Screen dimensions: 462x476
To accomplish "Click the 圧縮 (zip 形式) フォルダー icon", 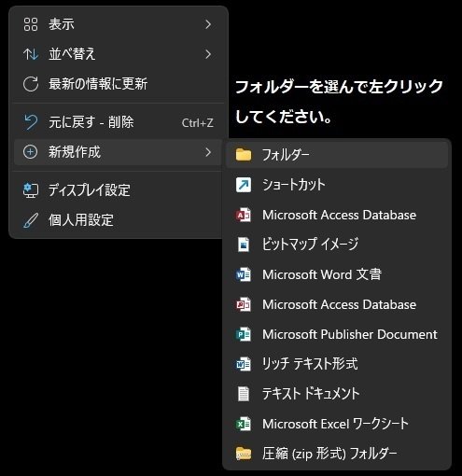I will pos(244,454).
